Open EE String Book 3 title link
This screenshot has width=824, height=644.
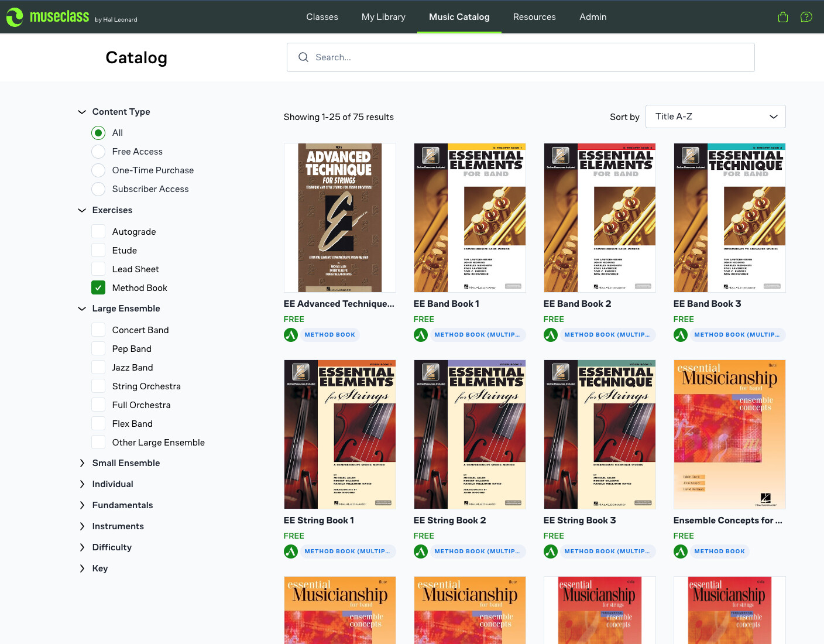tap(580, 520)
